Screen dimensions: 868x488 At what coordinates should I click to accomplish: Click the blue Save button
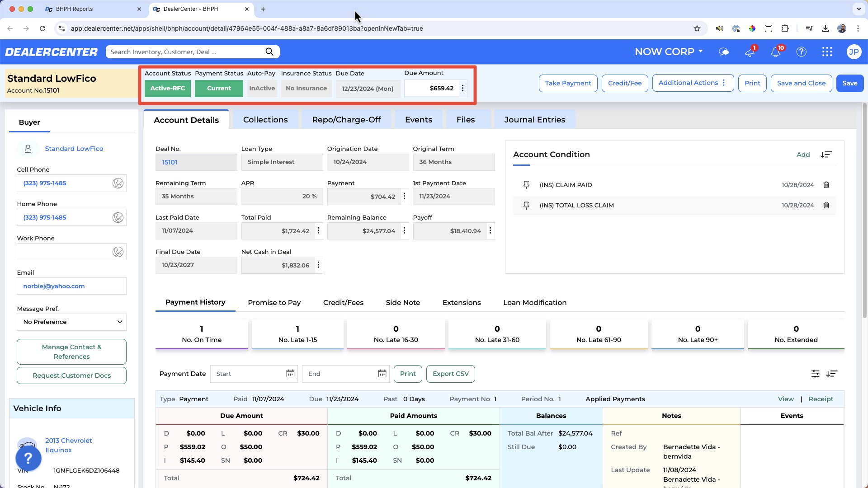(850, 83)
